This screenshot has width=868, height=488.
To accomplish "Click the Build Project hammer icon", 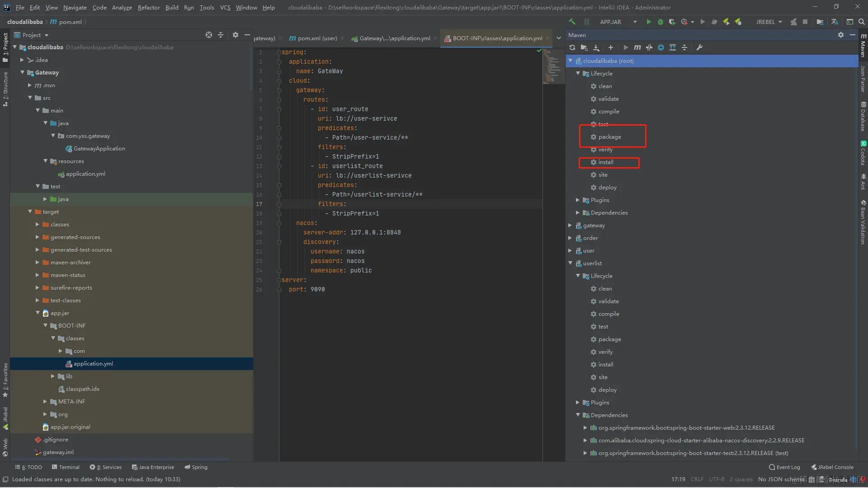I will pos(572,22).
